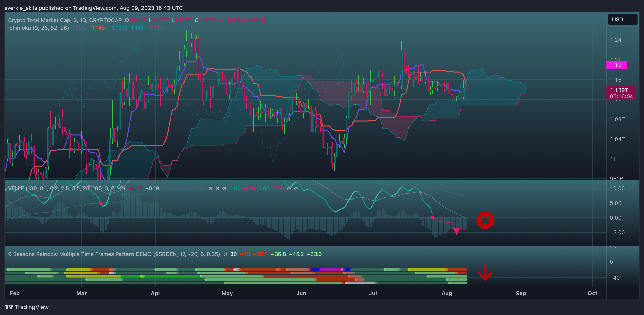Image resolution: width=644 pixels, height=315 pixels.
Task: Click the pink down-triangle signal on VFI
Action: pos(456,231)
